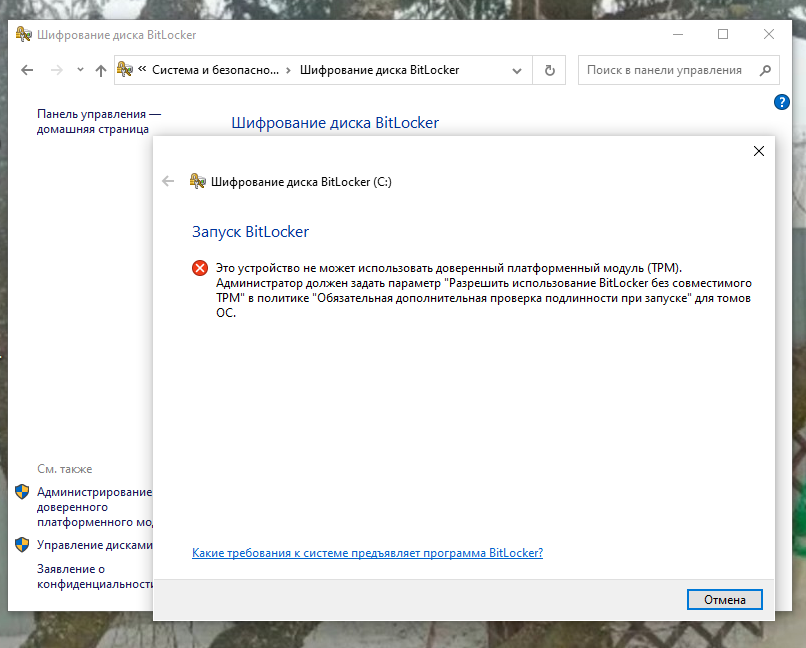Open the recent locations dropdown arrow
The image size is (806, 648).
(x=80, y=70)
